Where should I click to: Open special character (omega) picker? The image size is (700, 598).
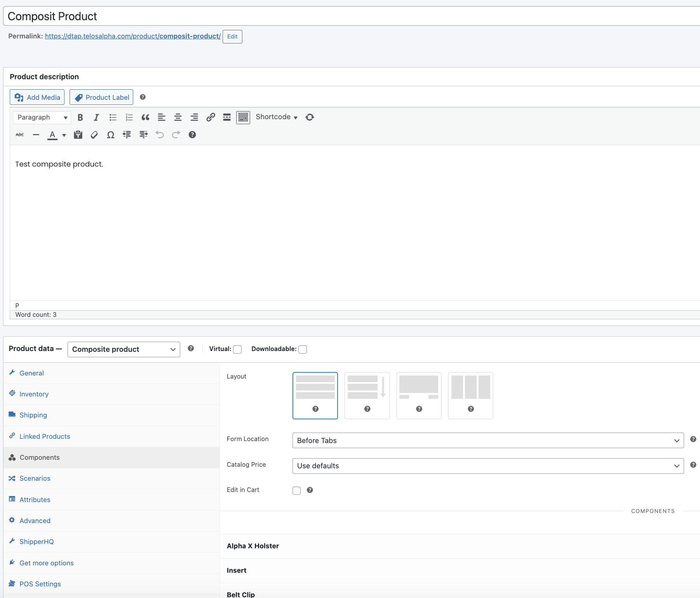tap(111, 135)
